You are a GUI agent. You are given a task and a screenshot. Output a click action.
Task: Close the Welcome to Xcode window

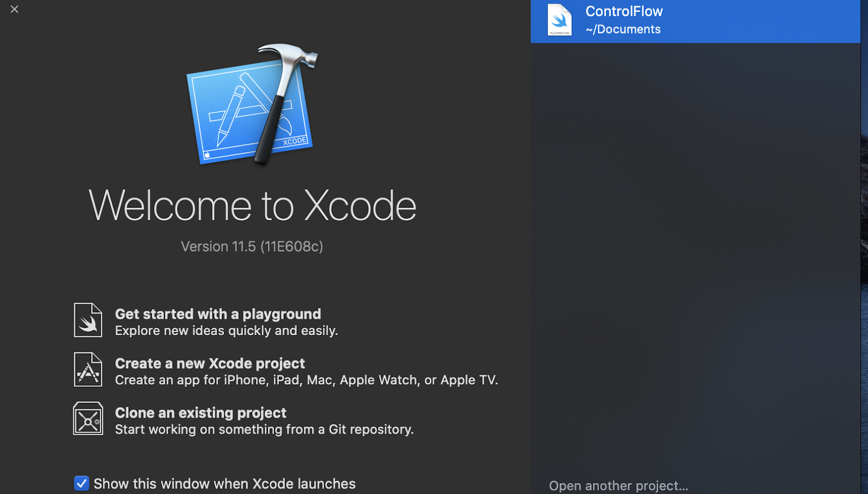pos(15,9)
